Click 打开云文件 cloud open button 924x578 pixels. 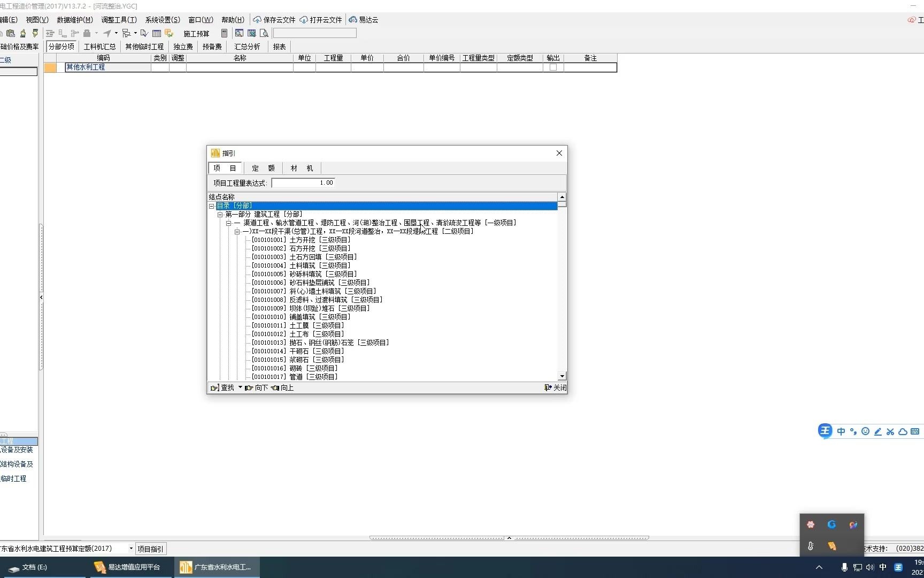[321, 20]
